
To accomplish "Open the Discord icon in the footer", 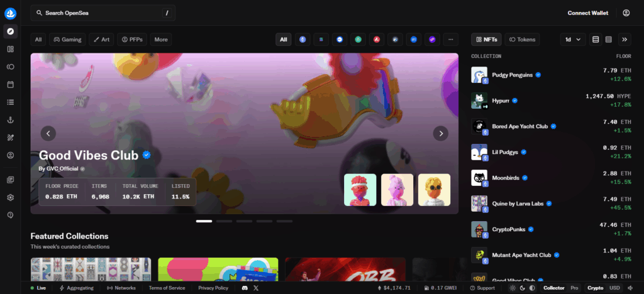I will click(x=245, y=288).
